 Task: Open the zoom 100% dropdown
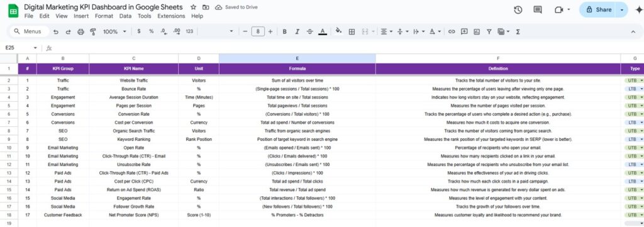(x=114, y=31)
